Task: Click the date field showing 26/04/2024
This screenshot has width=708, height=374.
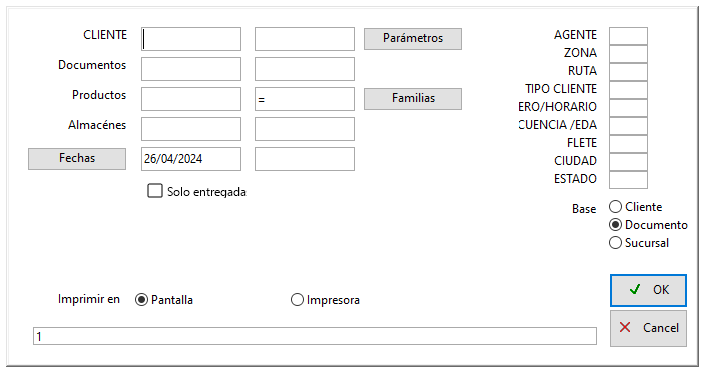Action: (191, 159)
